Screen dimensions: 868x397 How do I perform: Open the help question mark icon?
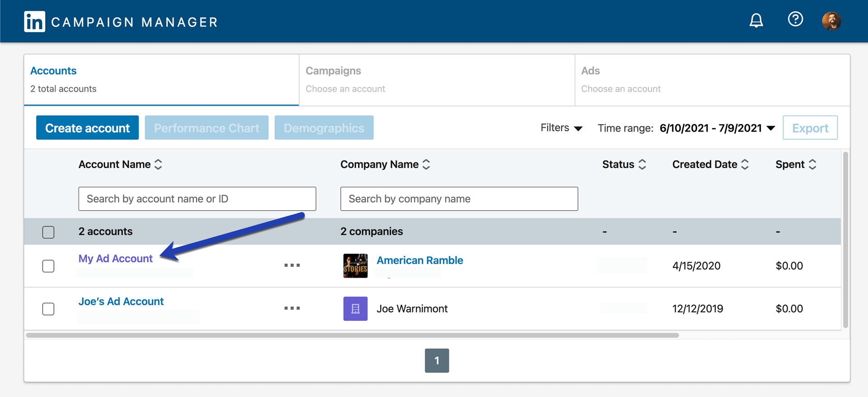795,19
